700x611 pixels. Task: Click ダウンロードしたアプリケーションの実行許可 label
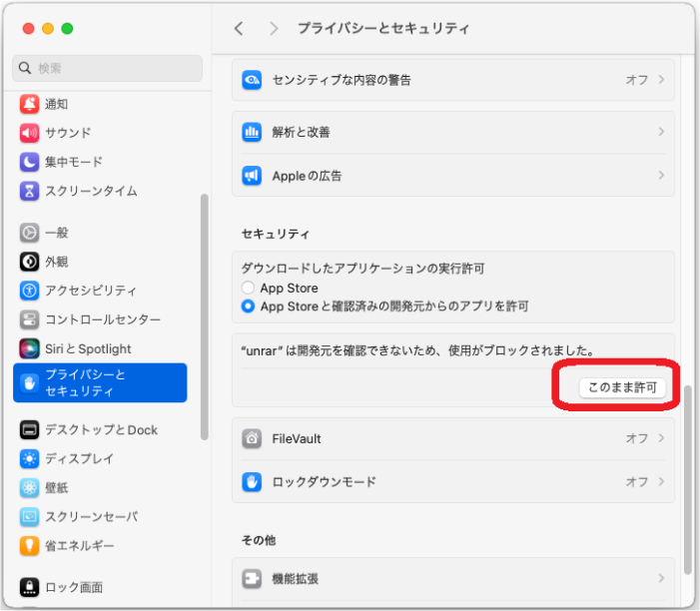(x=362, y=269)
